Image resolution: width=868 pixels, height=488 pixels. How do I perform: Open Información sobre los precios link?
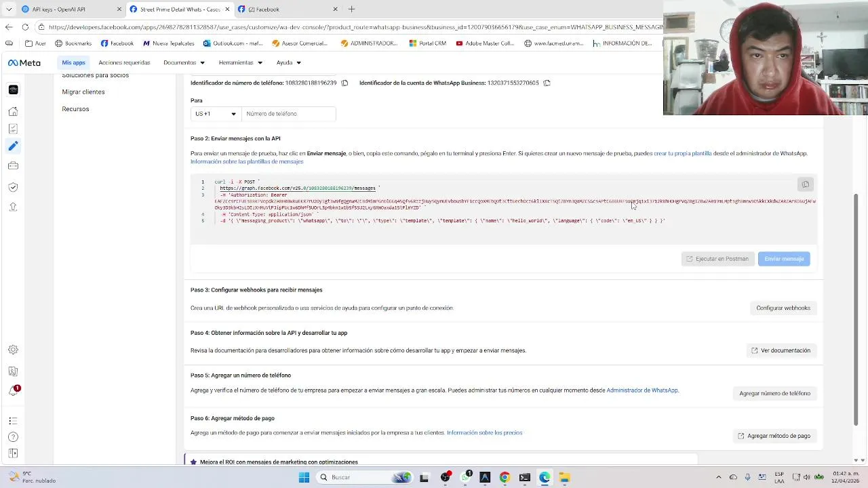(x=484, y=432)
